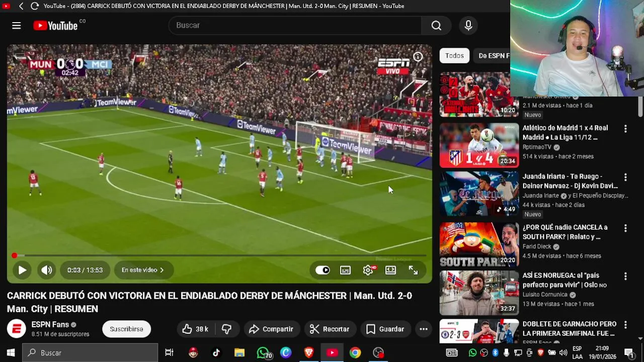
Task: Dislike the video
Action: point(227,329)
